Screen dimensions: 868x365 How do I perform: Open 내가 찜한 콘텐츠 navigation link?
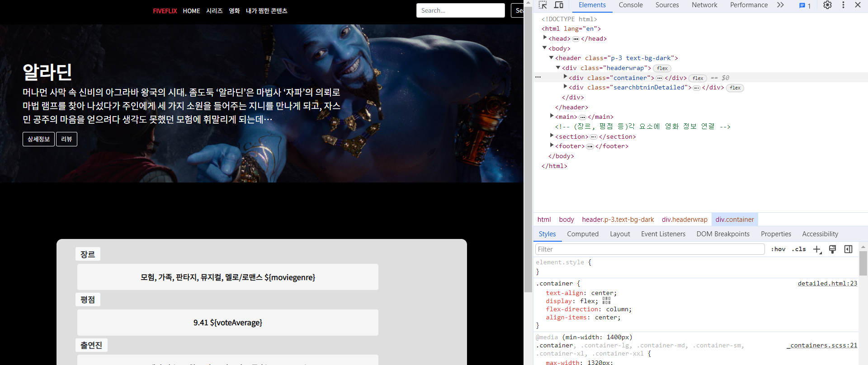(266, 11)
